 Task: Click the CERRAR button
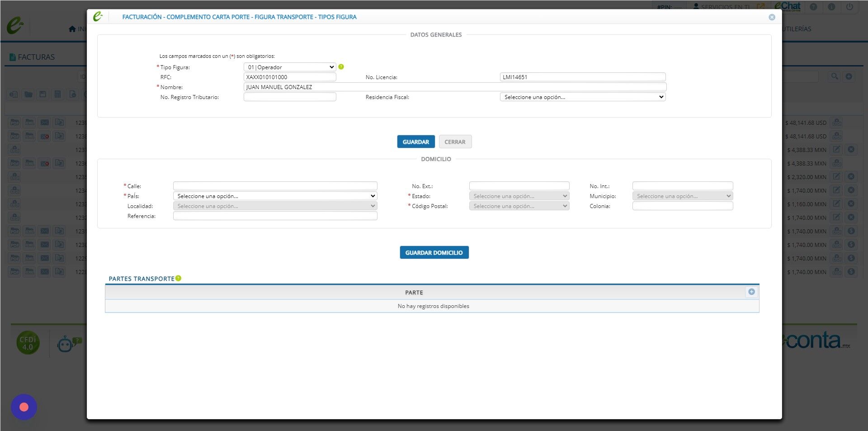pyautogui.click(x=455, y=142)
